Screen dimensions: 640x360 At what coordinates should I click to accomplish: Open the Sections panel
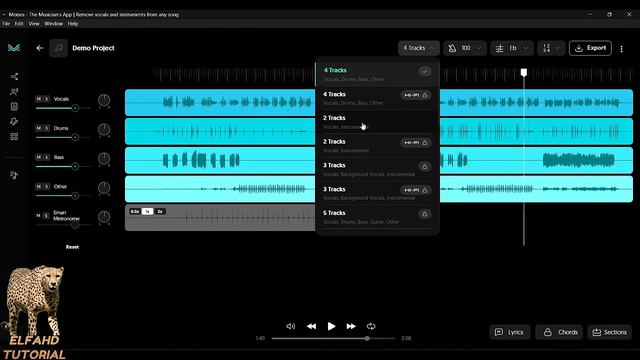click(609, 332)
